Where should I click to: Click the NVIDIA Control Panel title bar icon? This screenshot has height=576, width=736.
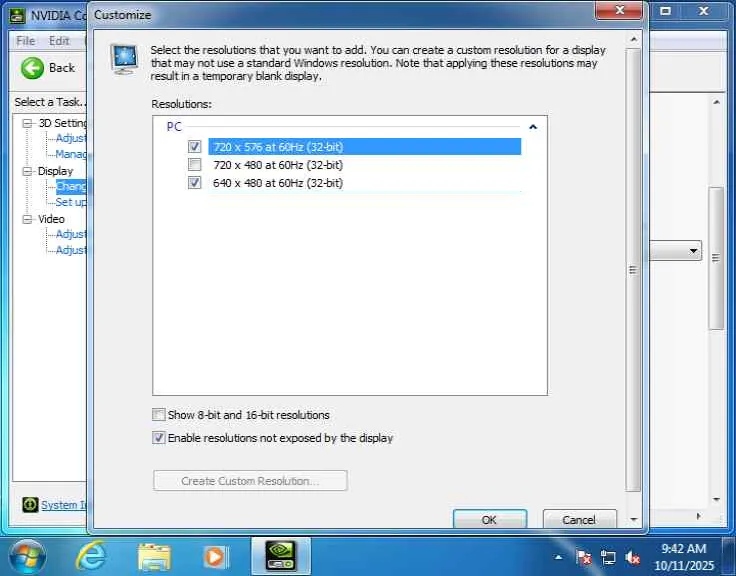pos(17,15)
